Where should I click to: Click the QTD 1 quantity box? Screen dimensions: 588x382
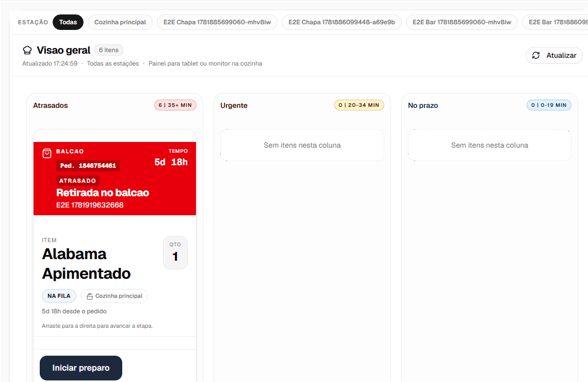[175, 252]
